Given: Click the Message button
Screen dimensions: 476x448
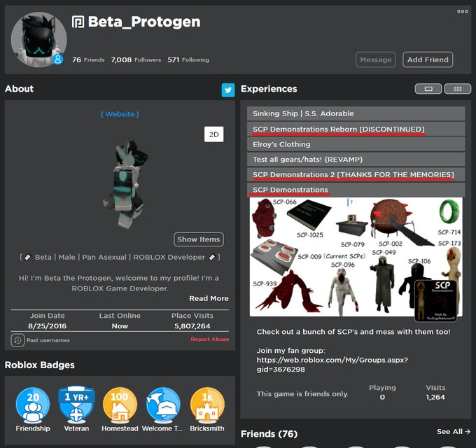Looking at the screenshot, I should click(376, 59).
